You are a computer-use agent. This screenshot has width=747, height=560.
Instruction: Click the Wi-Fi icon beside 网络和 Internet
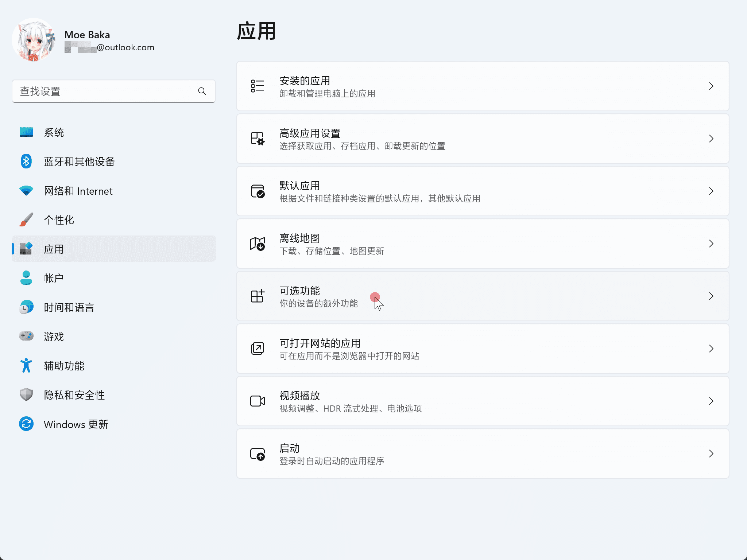point(26,191)
